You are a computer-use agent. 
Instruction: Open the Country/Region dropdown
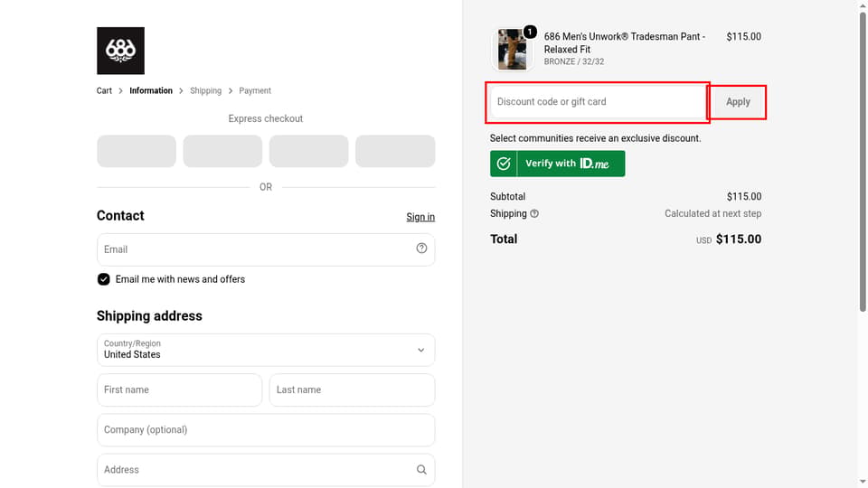[266, 350]
